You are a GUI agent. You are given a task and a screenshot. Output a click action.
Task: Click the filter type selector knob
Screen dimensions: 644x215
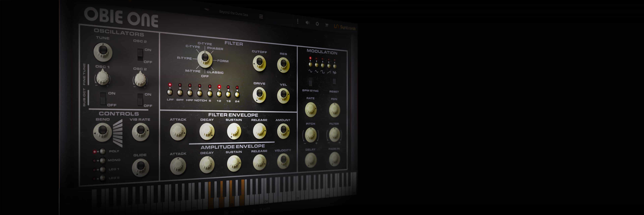point(205,59)
